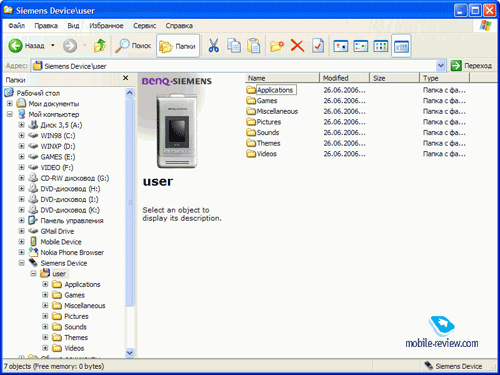The image size is (500, 375).
Task: Expand the WIN98 (C:) drive node
Action: click(22, 136)
